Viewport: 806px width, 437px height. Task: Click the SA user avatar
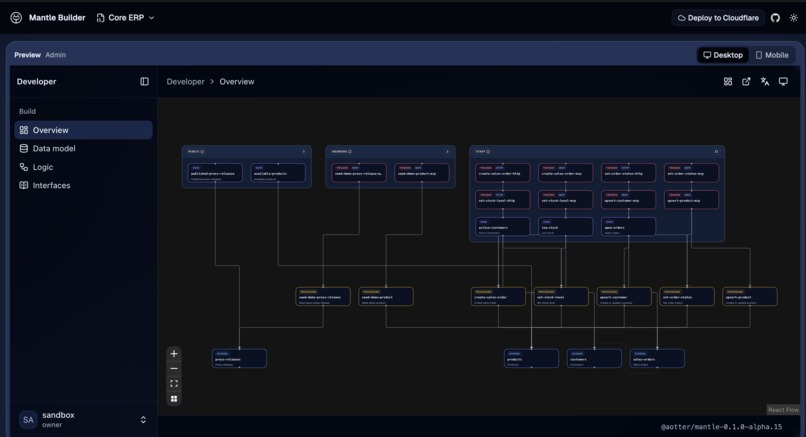pos(28,420)
